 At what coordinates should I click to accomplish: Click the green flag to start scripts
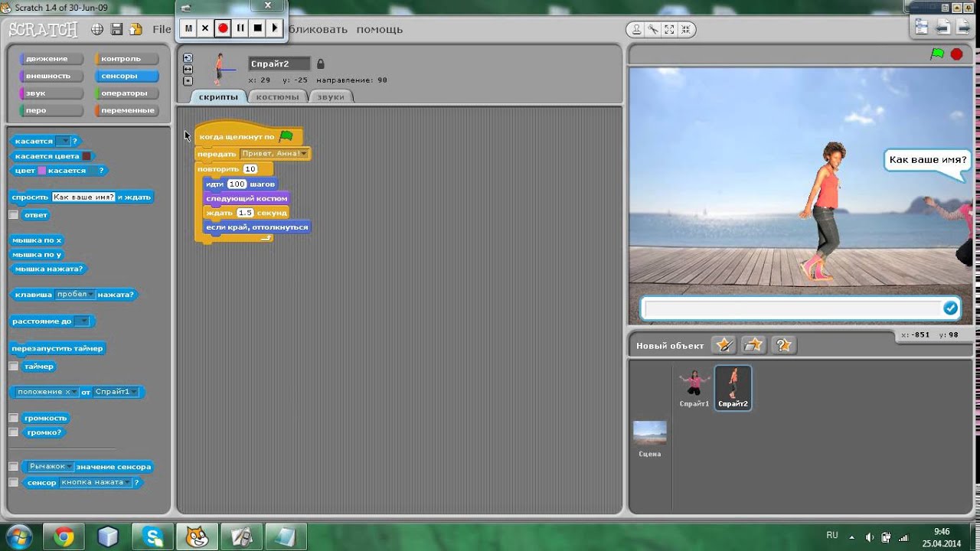pos(937,54)
